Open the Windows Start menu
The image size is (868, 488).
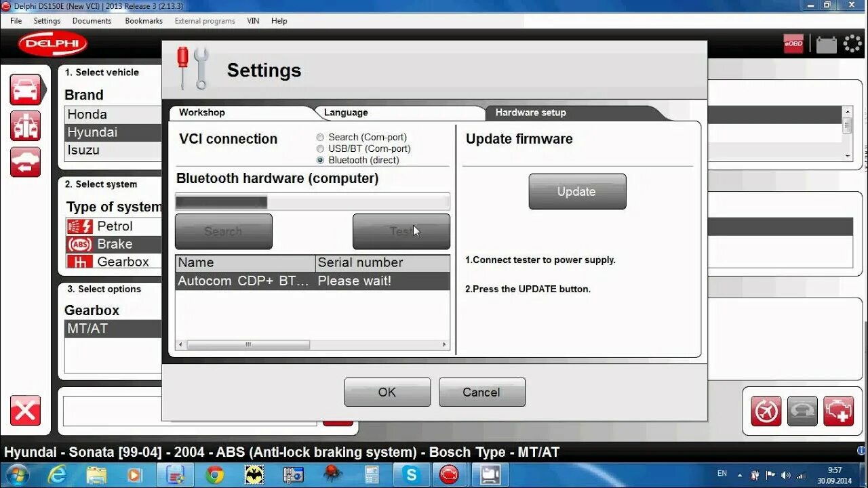coord(16,475)
